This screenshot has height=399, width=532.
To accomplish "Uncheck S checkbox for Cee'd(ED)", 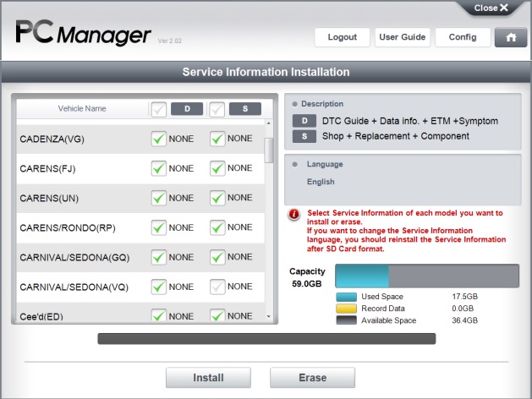I will point(217,315).
